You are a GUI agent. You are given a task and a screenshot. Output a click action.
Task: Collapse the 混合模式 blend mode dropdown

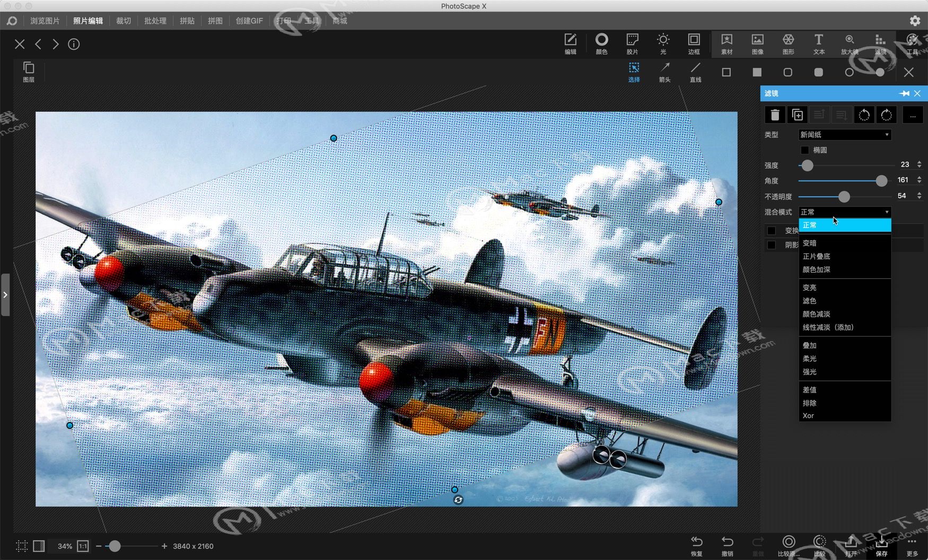point(845,212)
